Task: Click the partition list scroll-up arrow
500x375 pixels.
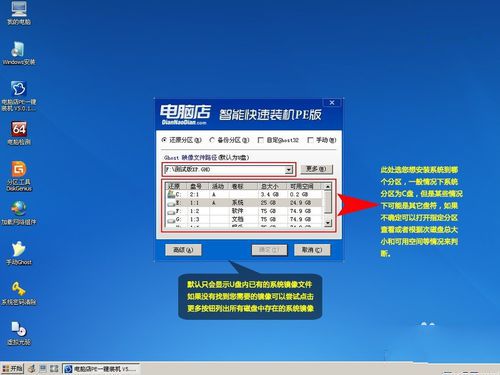Action: [x=328, y=186]
